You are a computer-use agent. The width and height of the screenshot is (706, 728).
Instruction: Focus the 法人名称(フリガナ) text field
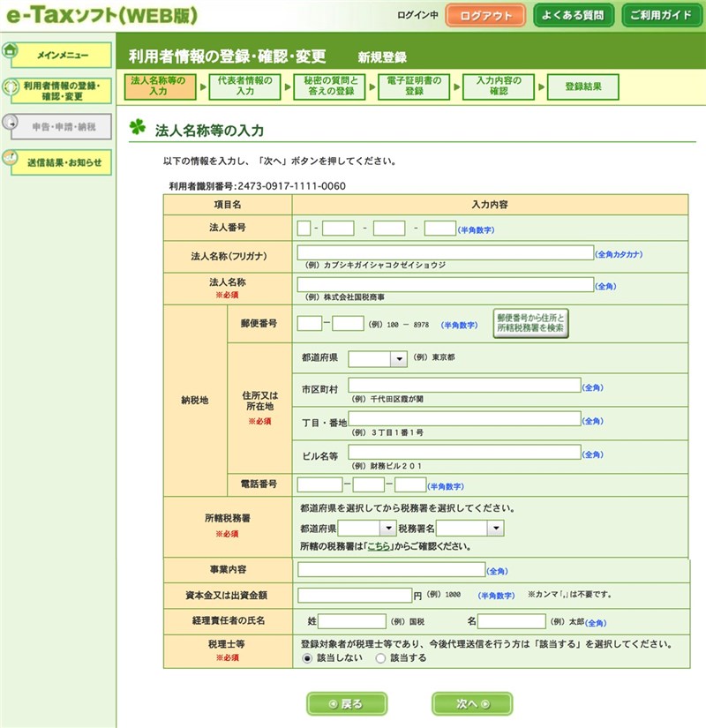point(446,252)
